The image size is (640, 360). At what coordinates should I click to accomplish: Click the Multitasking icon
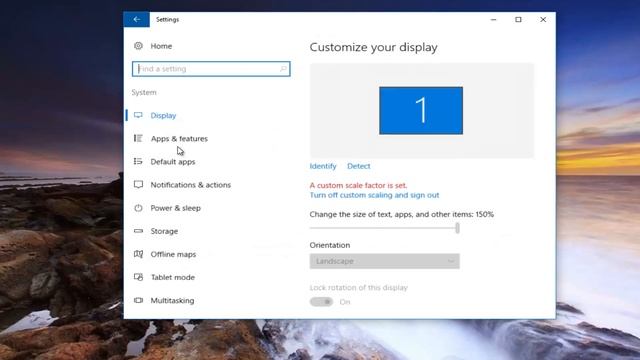pos(138,300)
